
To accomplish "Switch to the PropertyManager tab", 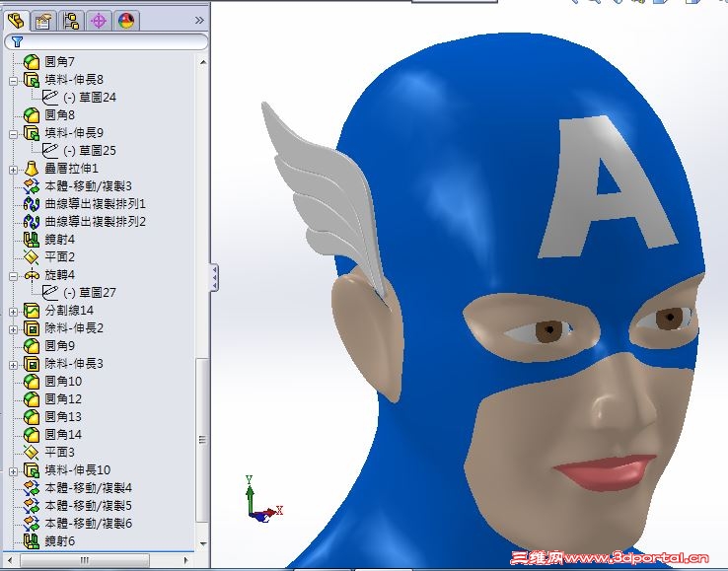I will tap(43, 21).
